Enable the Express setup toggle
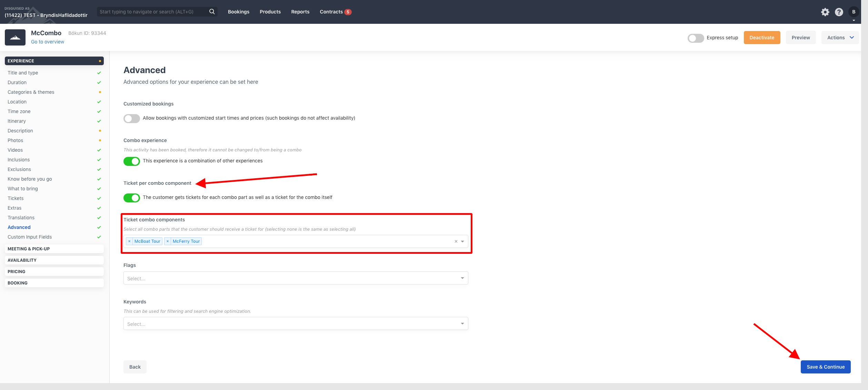Screen dimensions: 868x390 (x=696, y=38)
